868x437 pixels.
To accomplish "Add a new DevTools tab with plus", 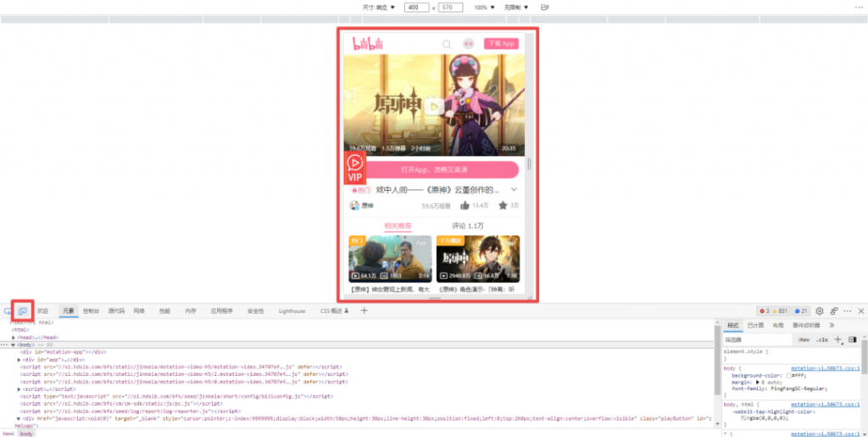I will pyautogui.click(x=364, y=311).
